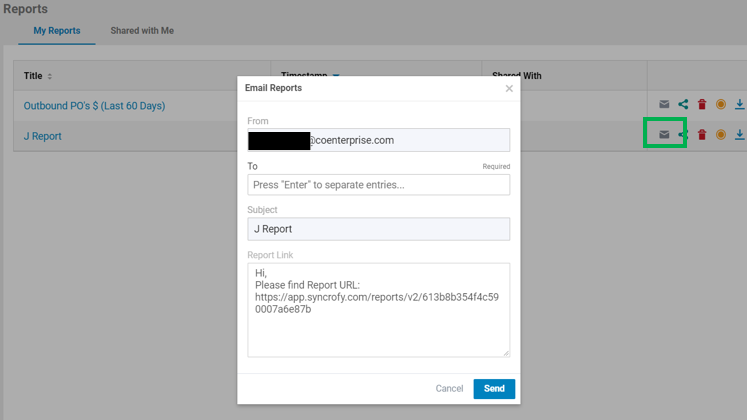Send the report email
Screen dimensions: 747x420
494,389
